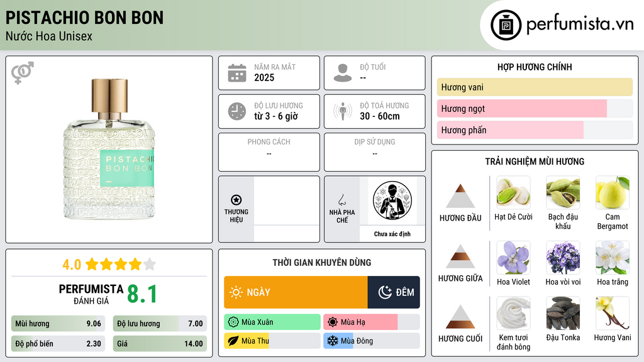
Task: Click the Mùi hương 9.06 score bar
Action: (x=58, y=324)
